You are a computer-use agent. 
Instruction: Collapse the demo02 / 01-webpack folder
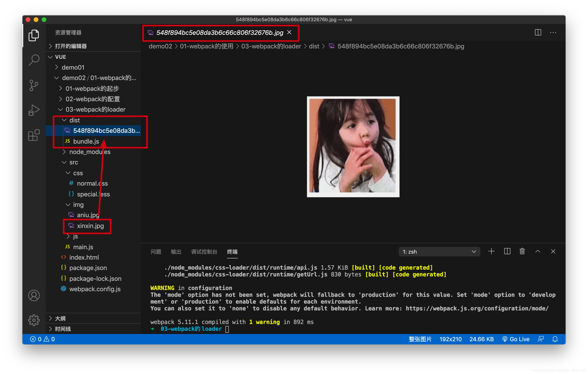pyautogui.click(x=93, y=78)
